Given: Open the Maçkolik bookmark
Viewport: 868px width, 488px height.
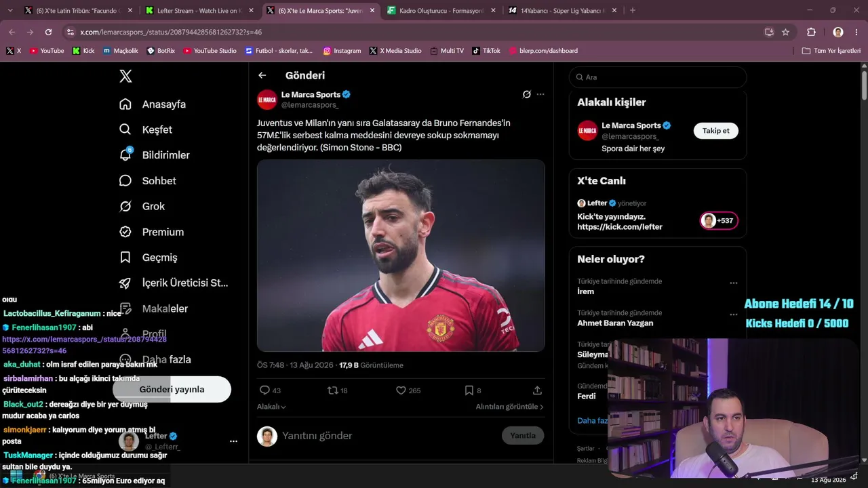Looking at the screenshot, I should 120,51.
